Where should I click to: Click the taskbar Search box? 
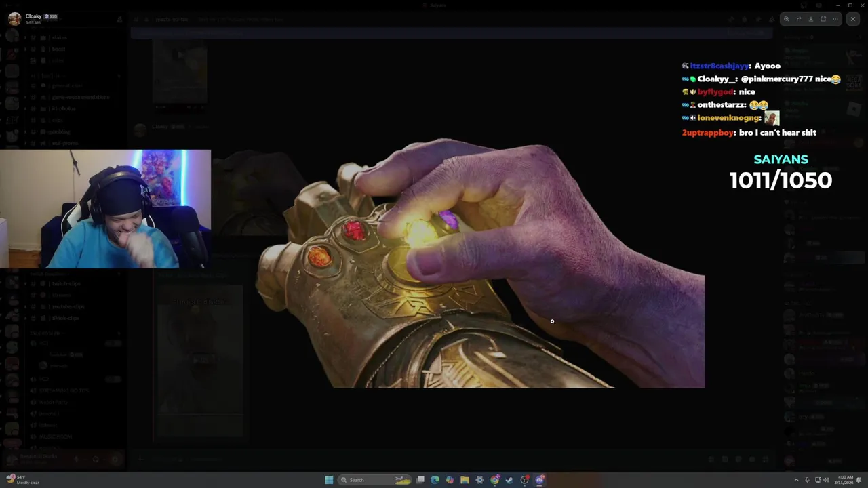pyautogui.click(x=374, y=480)
